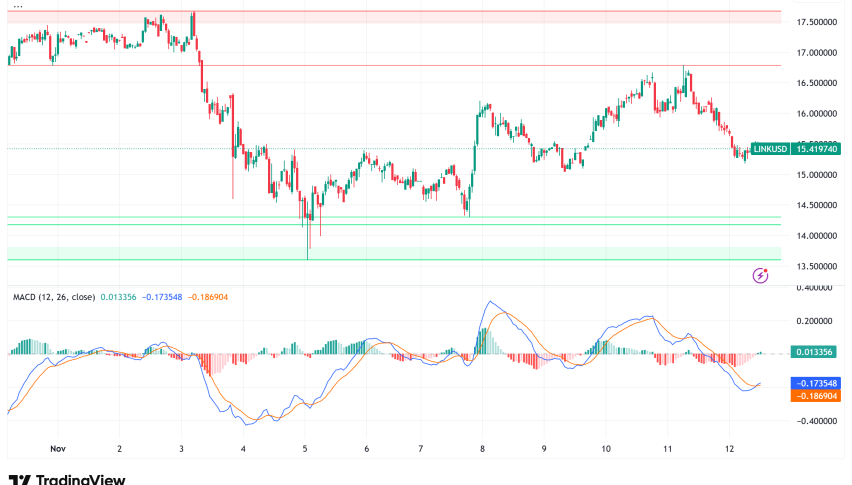Click the date 12 on the time axis

729,450
